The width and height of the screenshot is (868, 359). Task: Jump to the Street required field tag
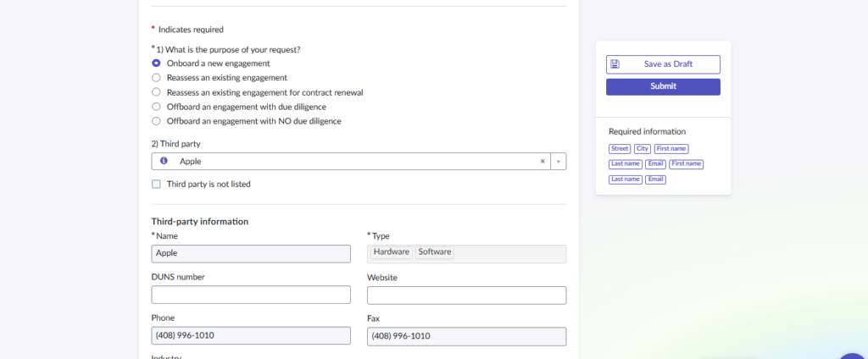pos(620,149)
